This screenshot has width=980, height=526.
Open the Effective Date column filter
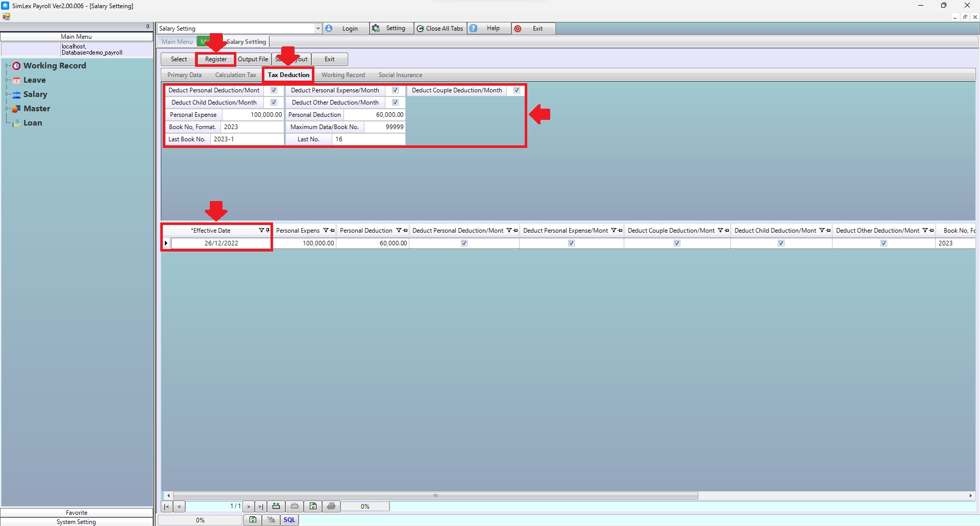click(261, 231)
